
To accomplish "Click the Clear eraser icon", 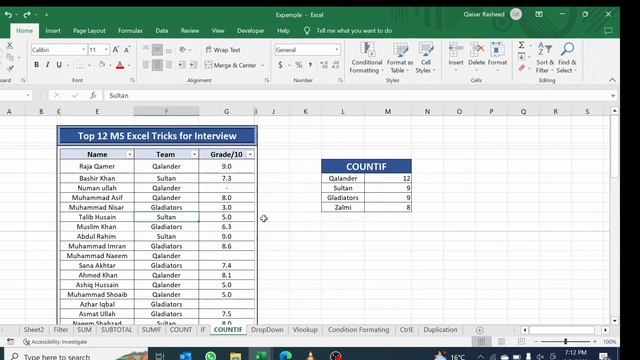I will point(522,68).
